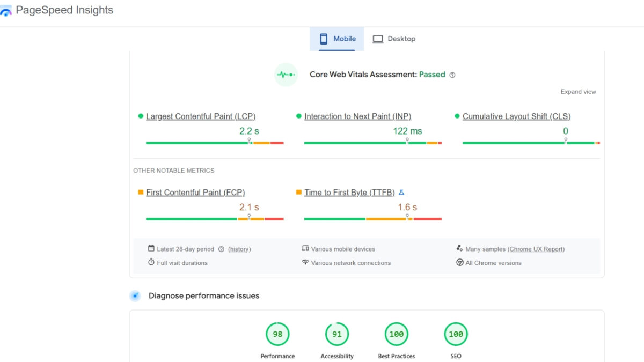Click the Diagnose performance issues icon

pyautogui.click(x=135, y=295)
